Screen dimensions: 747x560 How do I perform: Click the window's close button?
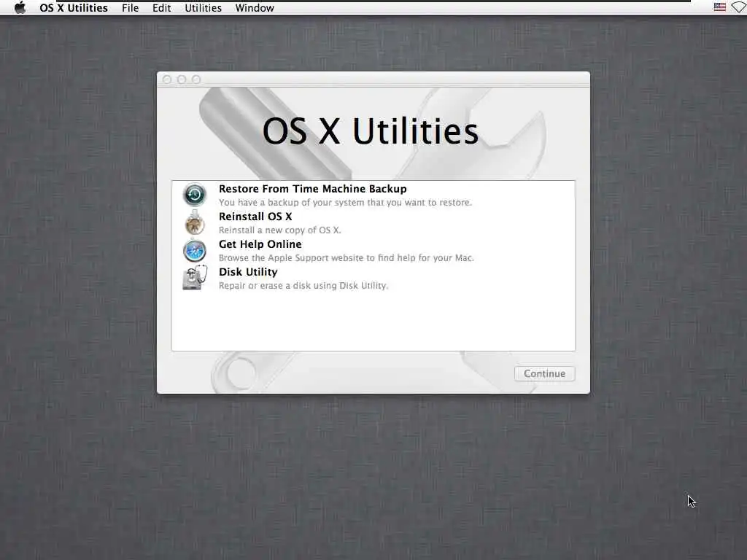point(167,79)
